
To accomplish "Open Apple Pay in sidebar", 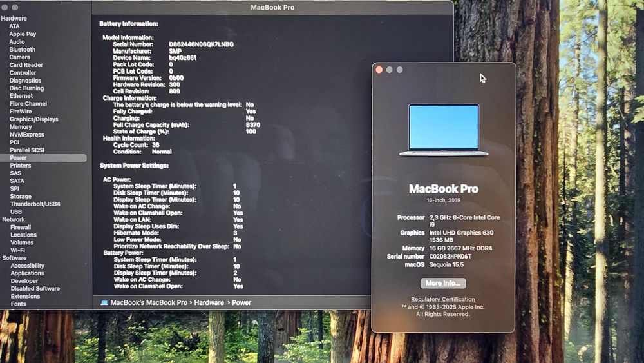I will click(x=23, y=34).
